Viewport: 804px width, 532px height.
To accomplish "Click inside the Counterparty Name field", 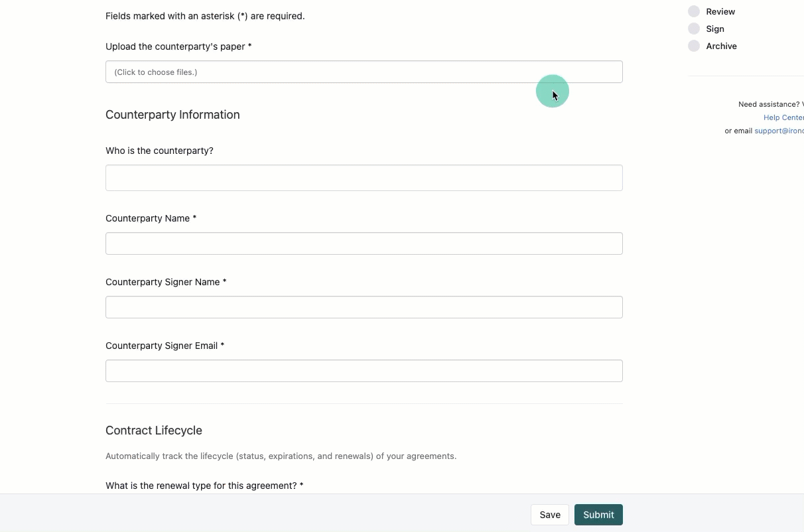I will click(x=364, y=243).
